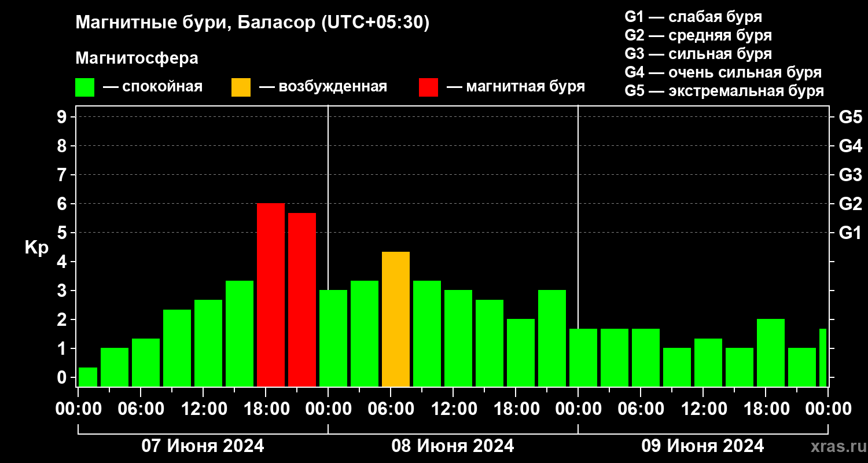The image size is (868, 463).
Task: Click the '12:00' time label under 09 June
Action: (703, 409)
